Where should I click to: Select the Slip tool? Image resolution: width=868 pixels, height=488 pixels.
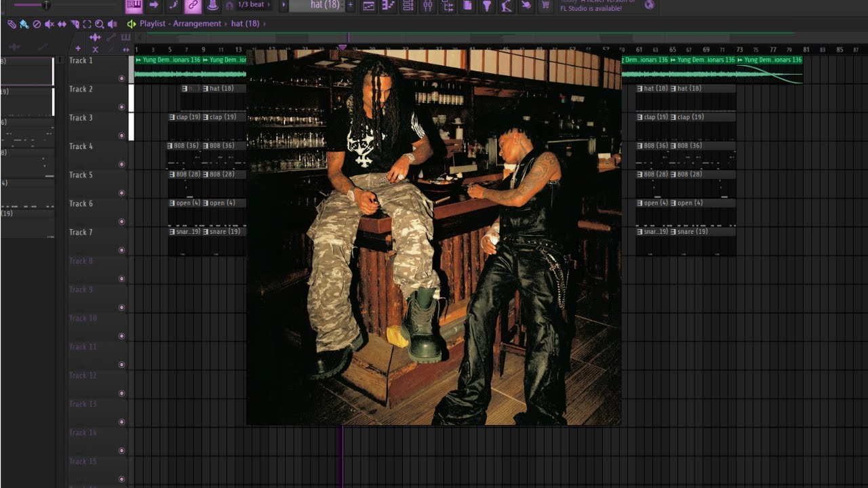coord(62,24)
